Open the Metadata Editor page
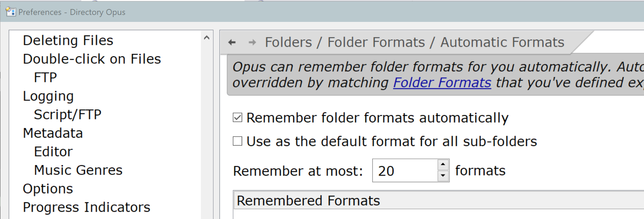The image size is (644, 219). click(53, 152)
